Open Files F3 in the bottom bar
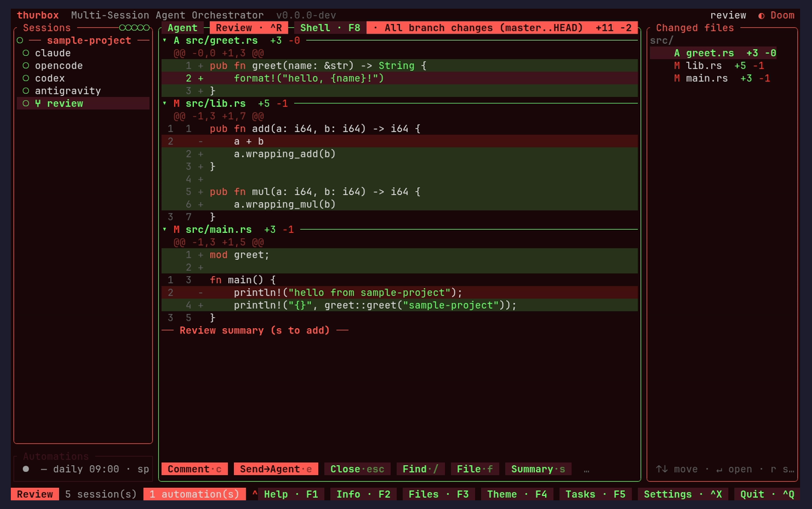 click(x=438, y=494)
